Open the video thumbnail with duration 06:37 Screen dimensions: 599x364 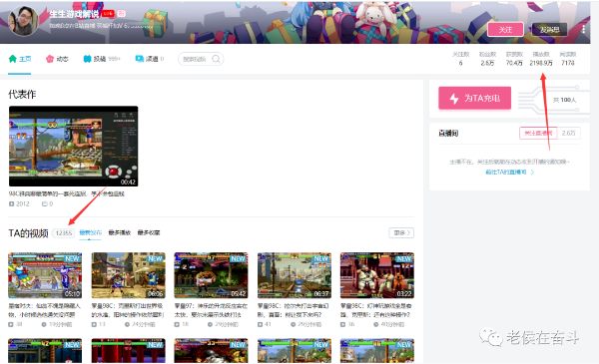pyautogui.click(x=295, y=275)
